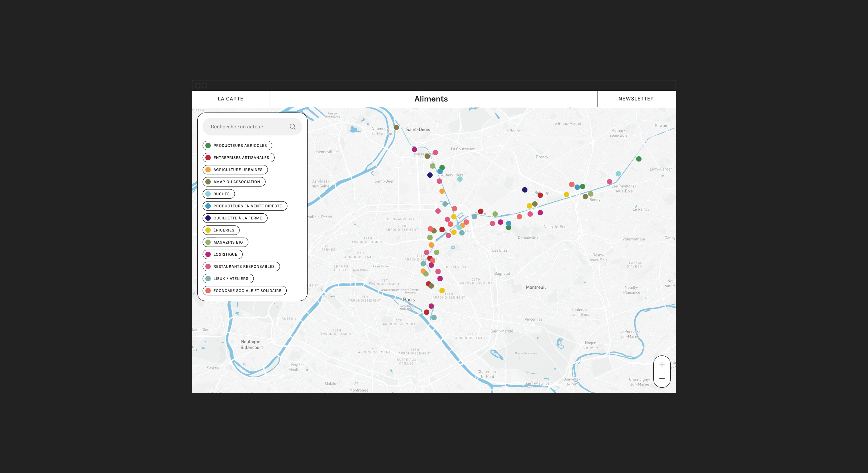Click the Paris map label
868x473 pixels.
pyautogui.click(x=409, y=300)
